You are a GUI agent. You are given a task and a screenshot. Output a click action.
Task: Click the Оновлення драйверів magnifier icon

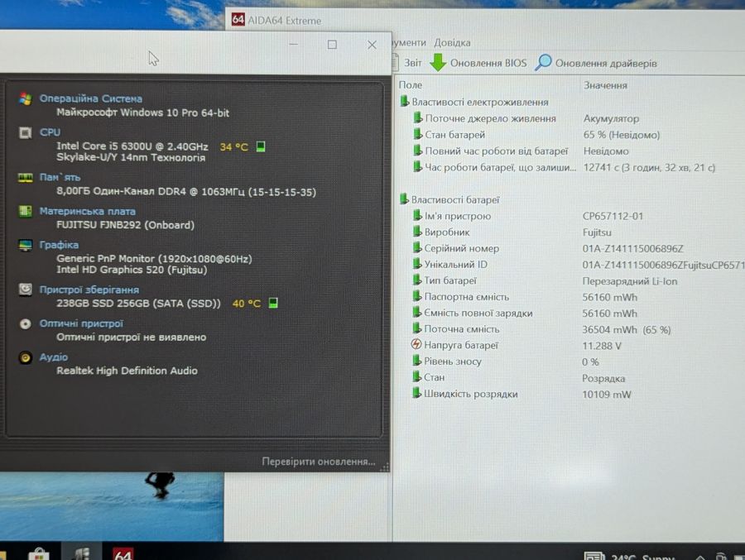[542, 62]
